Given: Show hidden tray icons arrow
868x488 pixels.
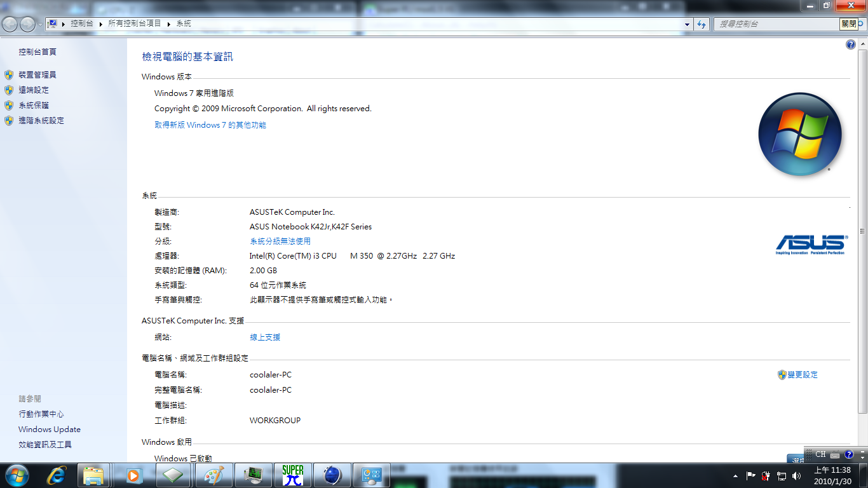Looking at the screenshot, I should tap(736, 476).
